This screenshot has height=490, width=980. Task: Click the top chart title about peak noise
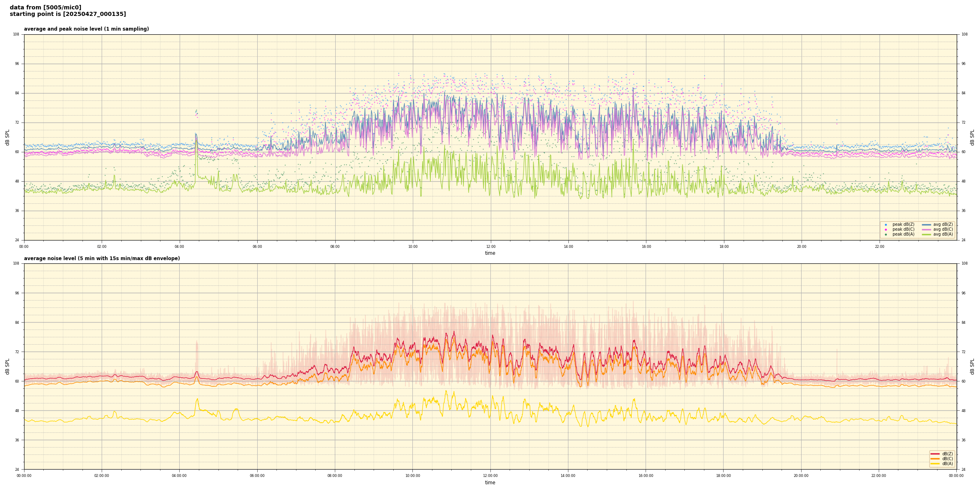pyautogui.click(x=86, y=29)
